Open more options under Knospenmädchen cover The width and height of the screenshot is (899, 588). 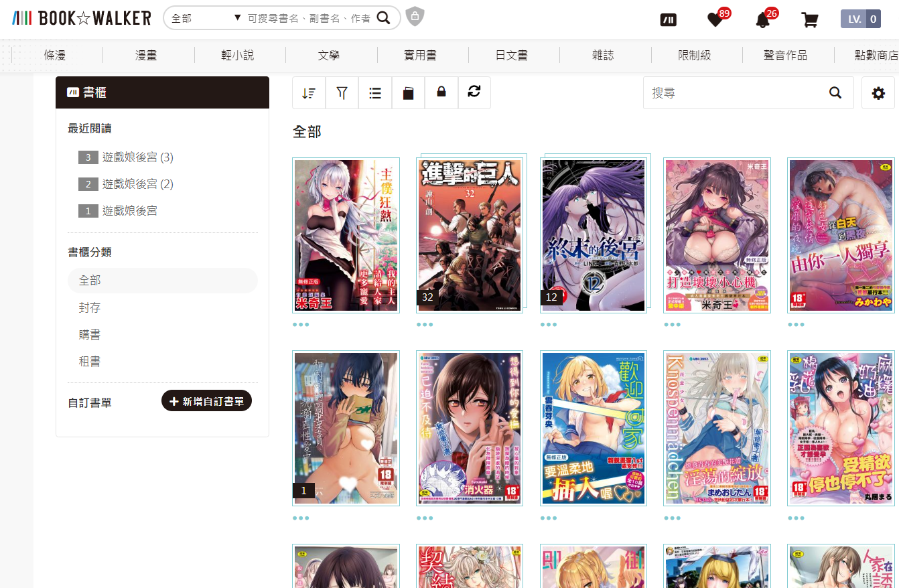click(x=673, y=518)
